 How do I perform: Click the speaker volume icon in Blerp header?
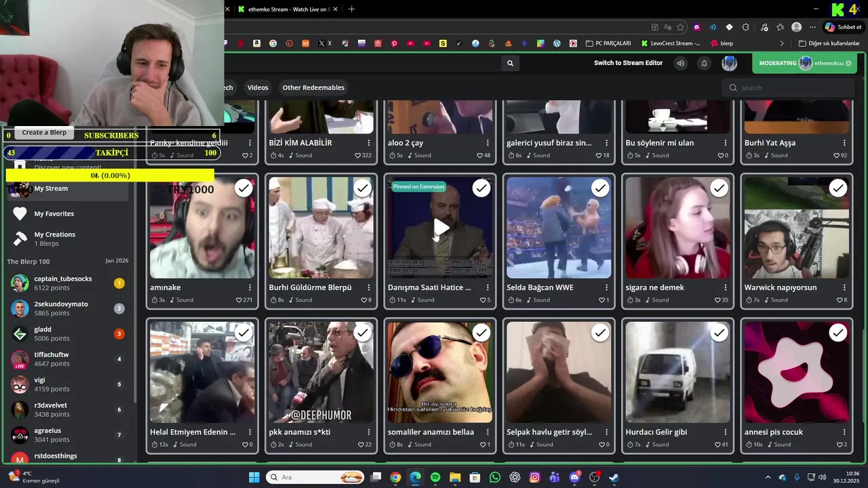[680, 63]
